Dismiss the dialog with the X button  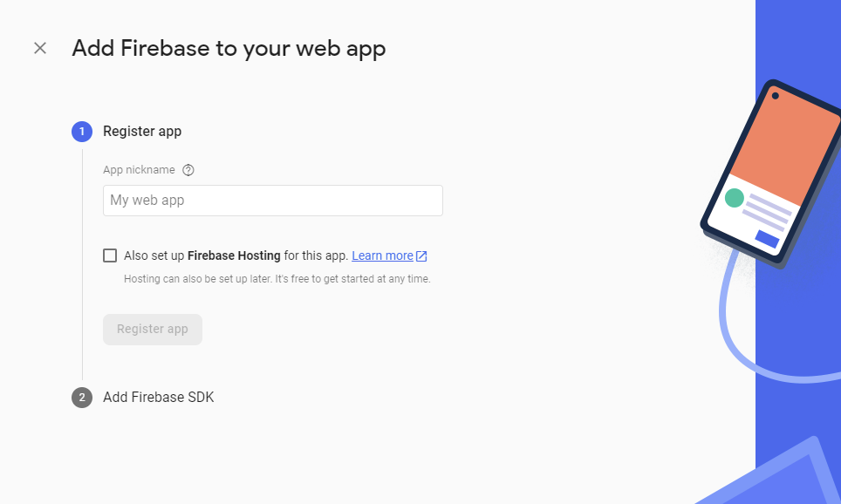(x=39, y=48)
